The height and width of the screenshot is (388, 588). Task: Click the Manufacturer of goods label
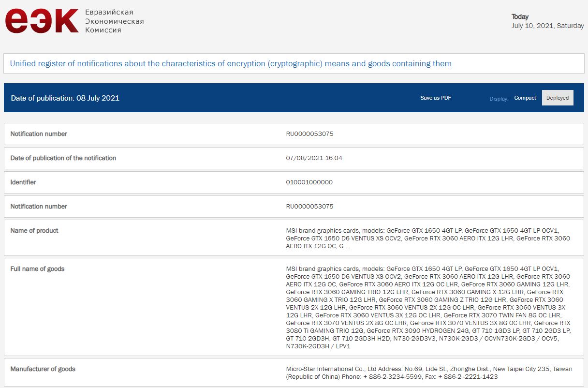43,369
